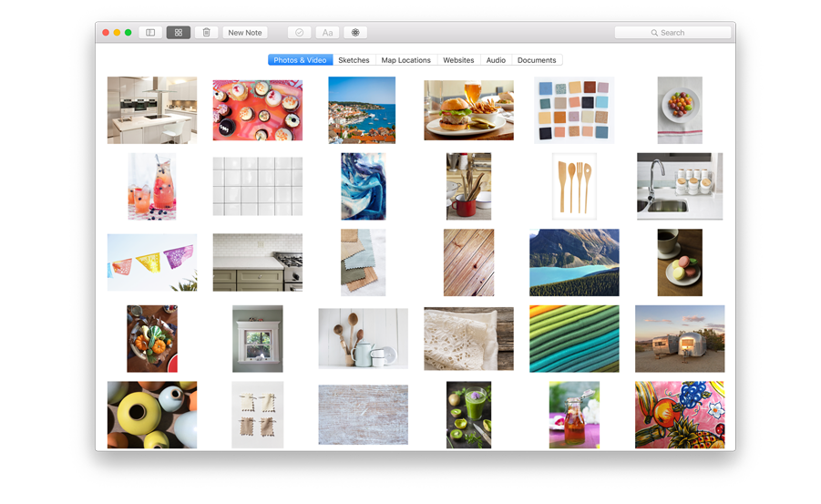The height and width of the screenshot is (504, 821).
Task: Open the Airstream trailer at sunset photo
Action: click(x=680, y=339)
